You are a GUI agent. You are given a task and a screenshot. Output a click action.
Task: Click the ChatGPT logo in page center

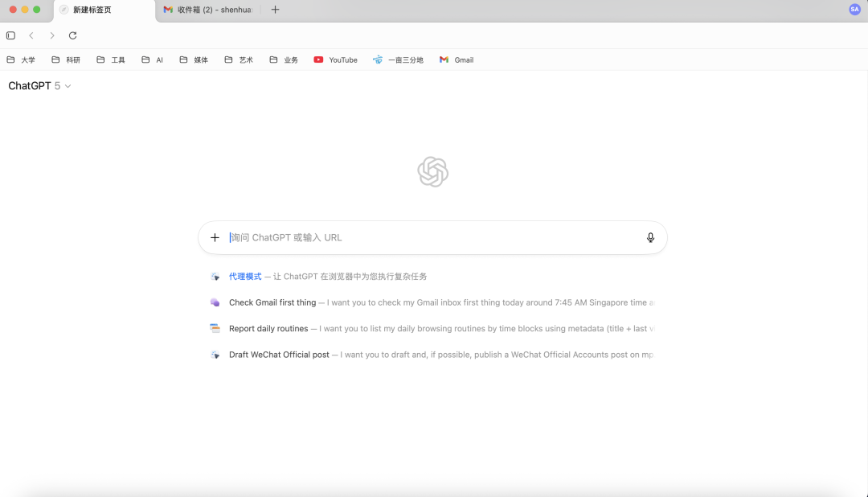tap(433, 172)
